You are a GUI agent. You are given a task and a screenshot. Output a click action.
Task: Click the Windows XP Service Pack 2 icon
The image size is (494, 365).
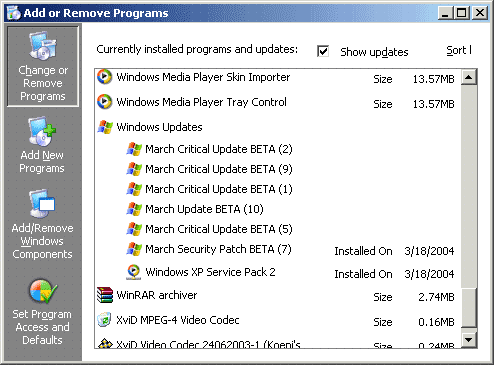(134, 272)
